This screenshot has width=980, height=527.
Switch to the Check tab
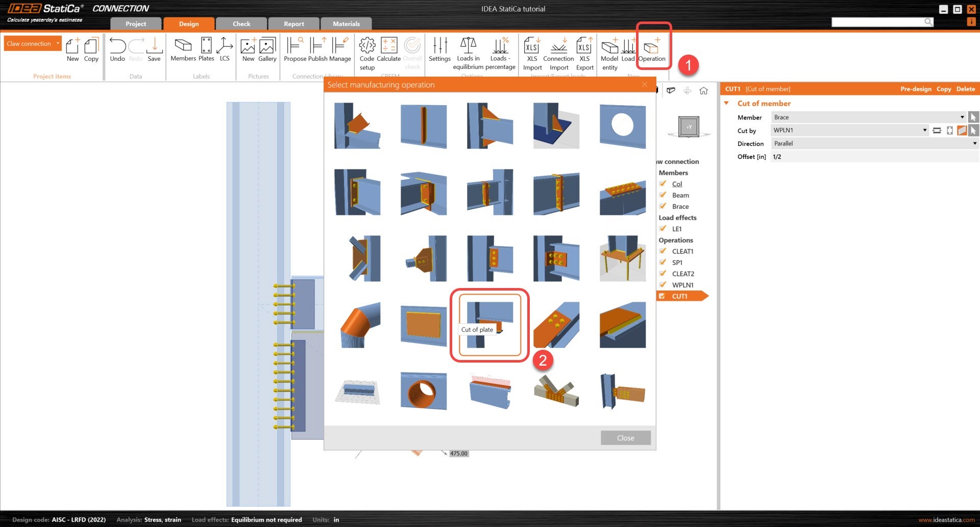click(x=241, y=24)
